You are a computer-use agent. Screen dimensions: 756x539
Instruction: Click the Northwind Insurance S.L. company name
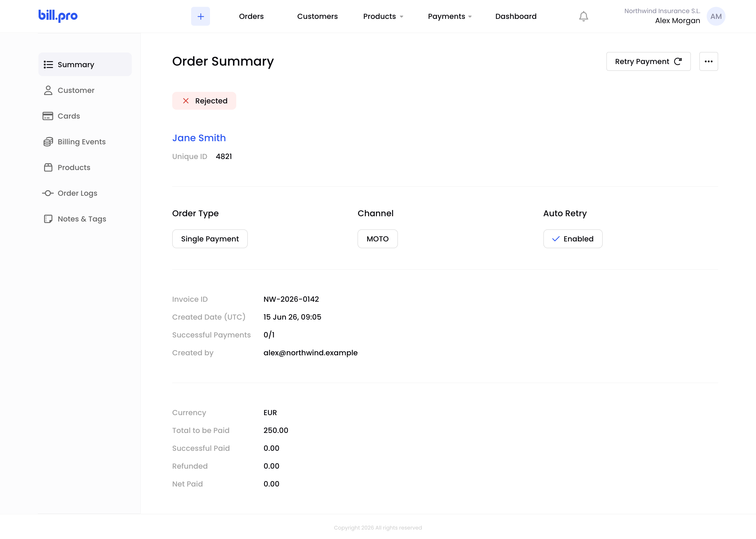pos(662,11)
